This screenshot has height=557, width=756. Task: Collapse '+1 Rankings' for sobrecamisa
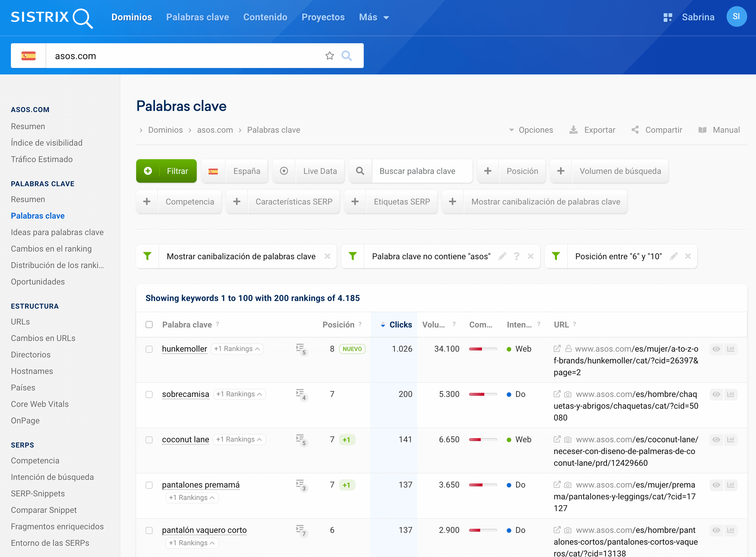pyautogui.click(x=240, y=394)
